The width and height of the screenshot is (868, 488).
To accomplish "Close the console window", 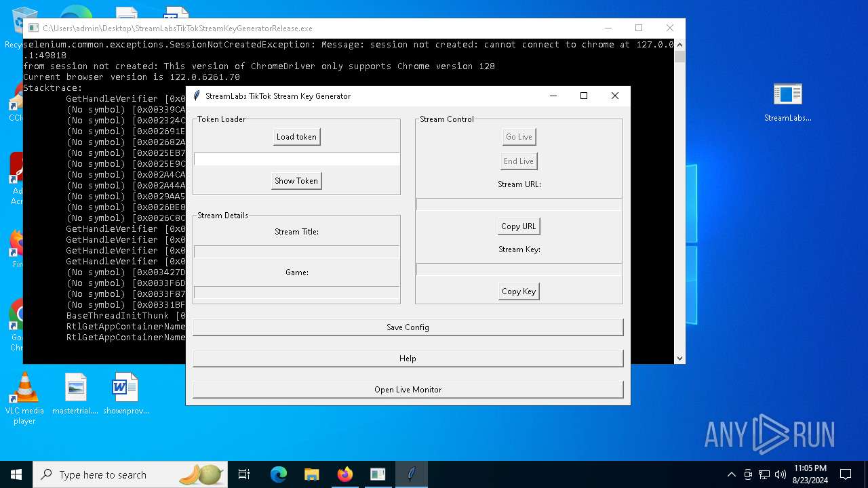I will tap(670, 28).
